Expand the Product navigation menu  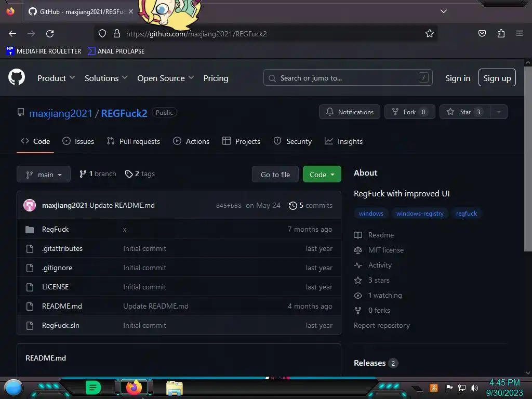56,78
